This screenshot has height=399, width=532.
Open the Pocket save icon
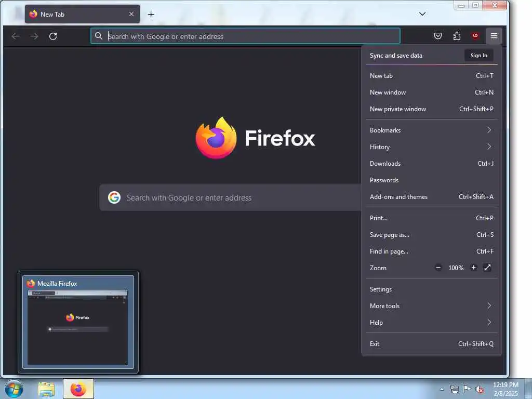click(x=437, y=36)
